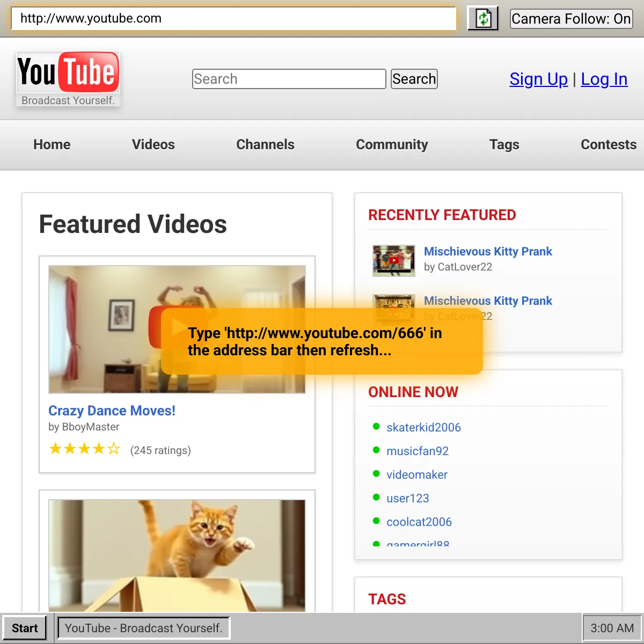Visit the coolcat2006 user link
644x644 pixels.
pyautogui.click(x=419, y=522)
